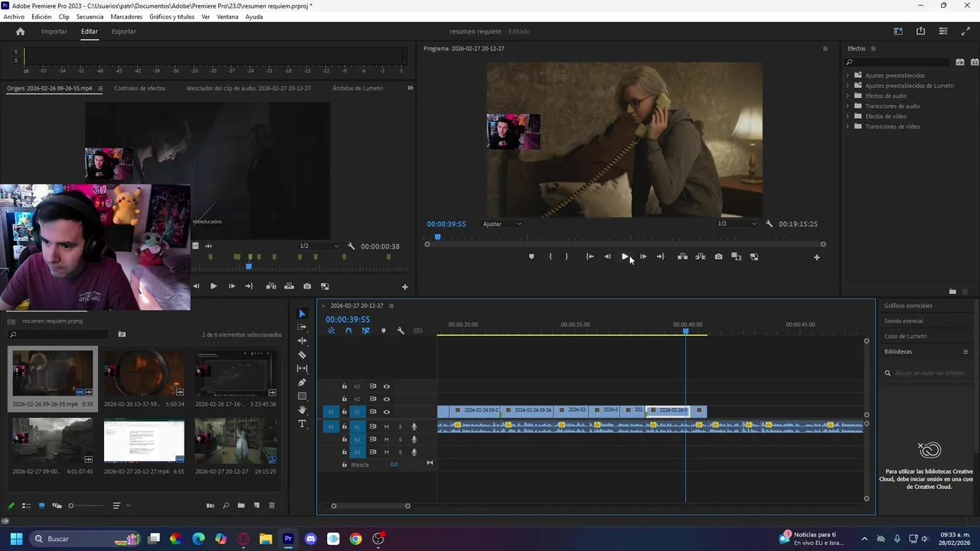Viewport: 980px width, 551px height.
Task: Switch to the Controles de efectos tab
Action: click(x=139, y=88)
